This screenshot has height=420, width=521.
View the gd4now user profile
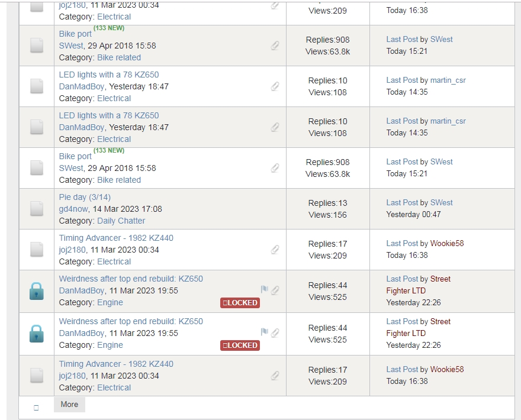(72, 209)
